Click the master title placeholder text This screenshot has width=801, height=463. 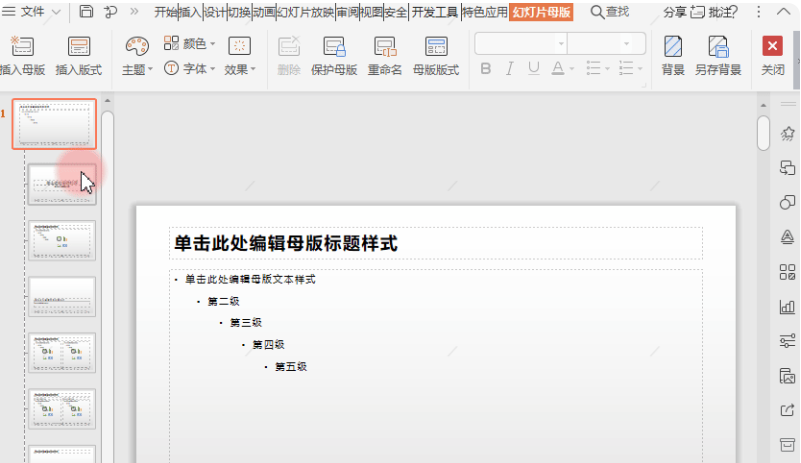[x=286, y=243]
